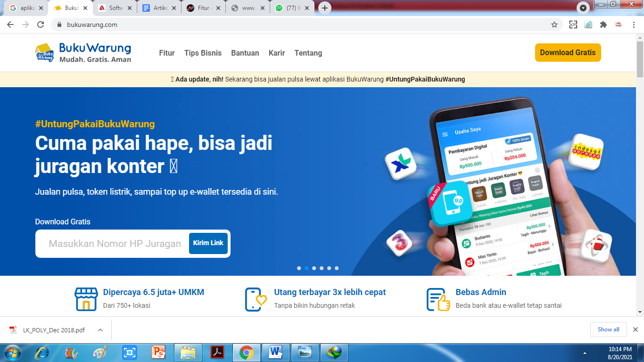Close the 'Fitur' tab
The image size is (644, 362).
point(218,8)
